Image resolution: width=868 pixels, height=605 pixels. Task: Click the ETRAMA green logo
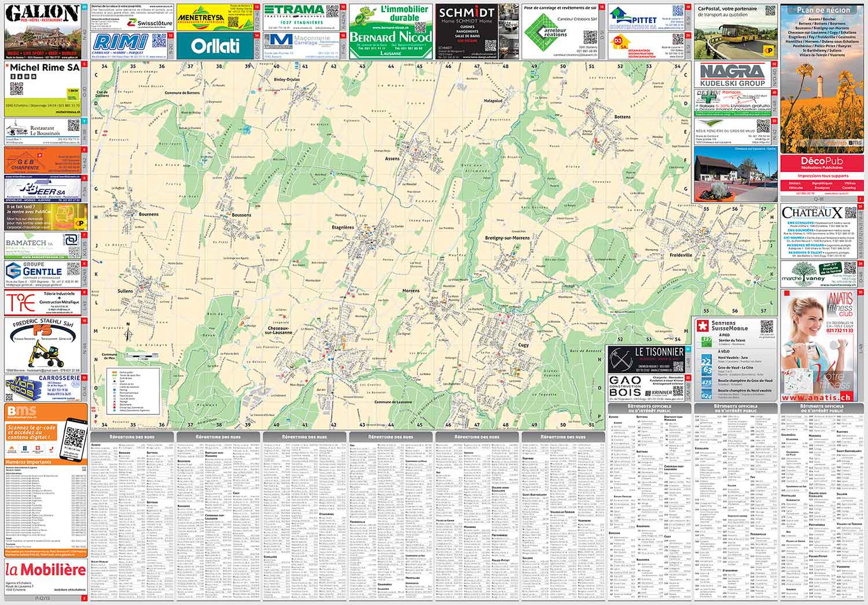pos(293,12)
